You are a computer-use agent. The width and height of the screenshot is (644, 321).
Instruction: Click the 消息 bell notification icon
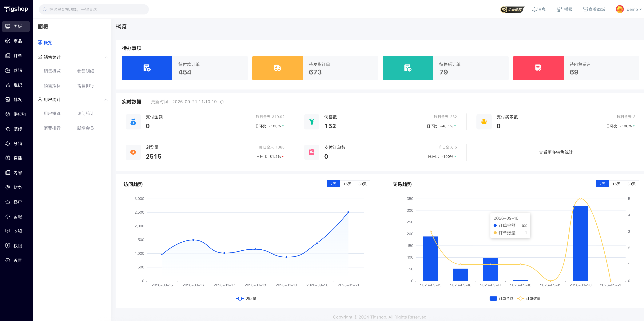pos(534,9)
